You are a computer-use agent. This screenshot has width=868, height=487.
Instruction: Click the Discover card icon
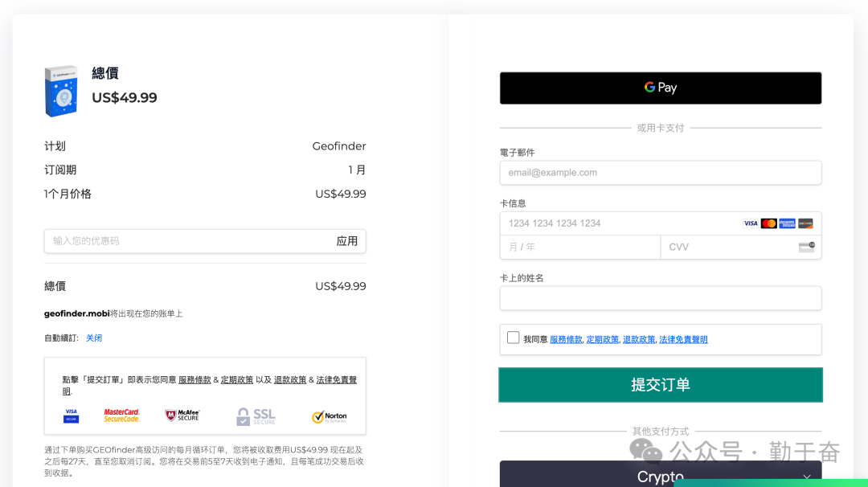[x=805, y=223]
